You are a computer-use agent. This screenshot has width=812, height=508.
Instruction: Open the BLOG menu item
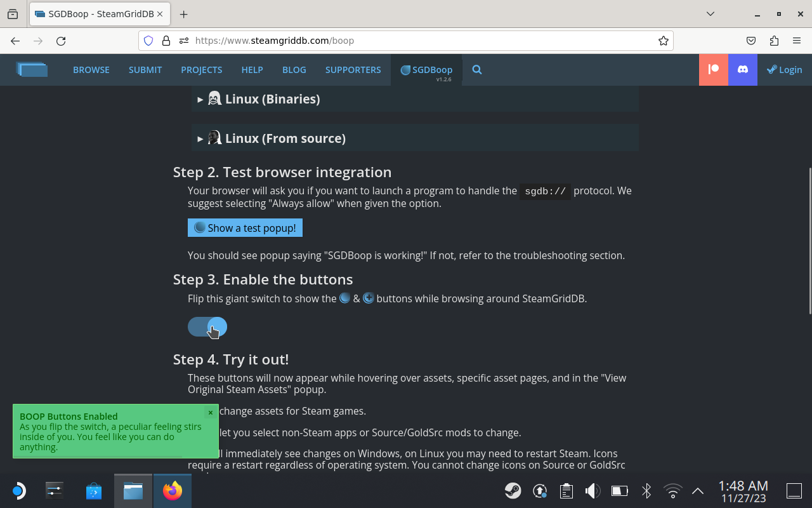click(294, 70)
